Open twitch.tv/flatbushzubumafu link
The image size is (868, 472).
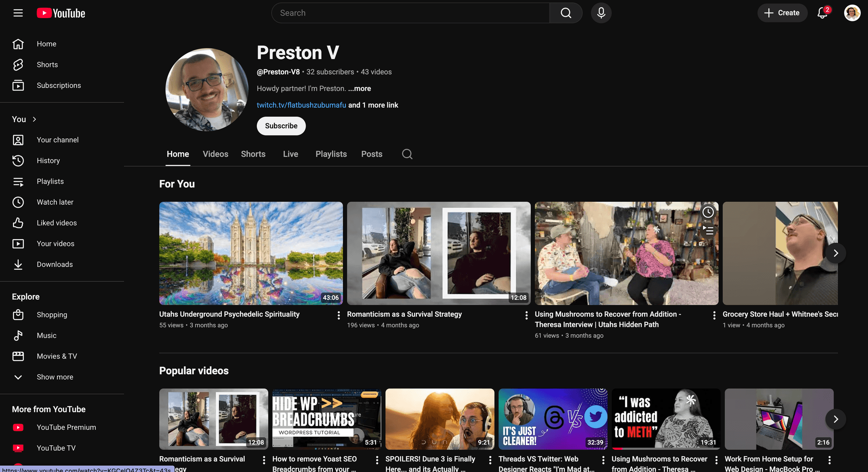pos(302,105)
